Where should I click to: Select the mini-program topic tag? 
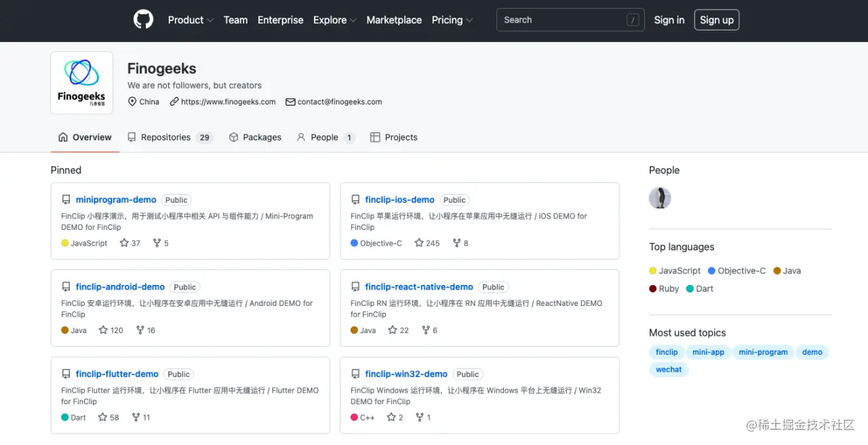click(x=763, y=352)
